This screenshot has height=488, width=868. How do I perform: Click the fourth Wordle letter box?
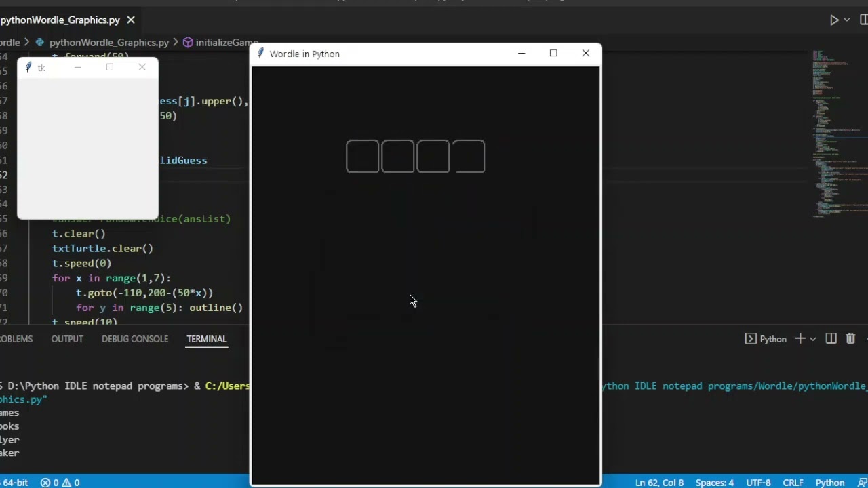(469, 157)
